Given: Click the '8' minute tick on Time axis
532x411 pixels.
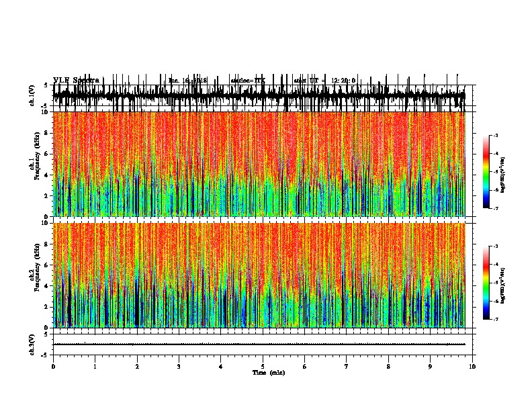Looking at the screenshot, I should (388, 367).
